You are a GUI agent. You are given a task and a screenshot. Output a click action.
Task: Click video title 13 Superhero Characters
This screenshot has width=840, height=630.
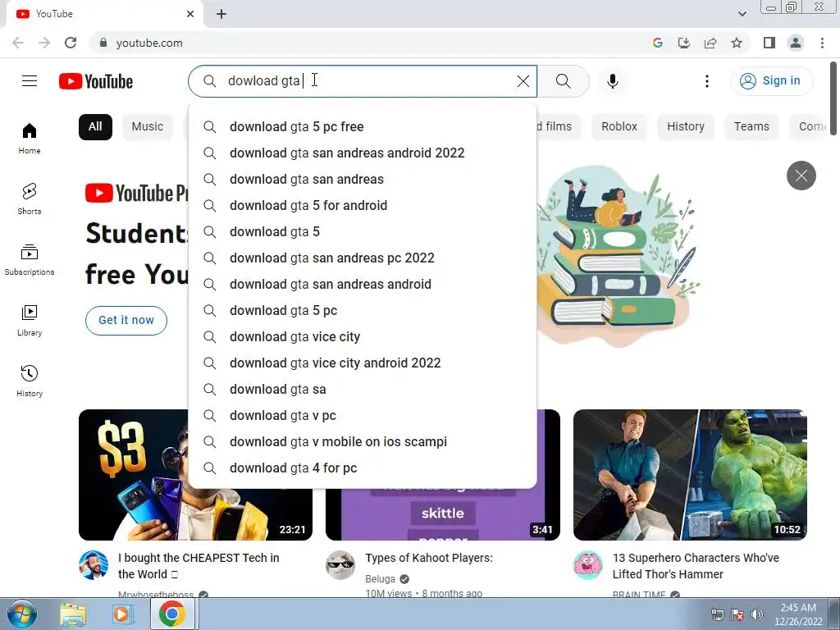pos(696,566)
